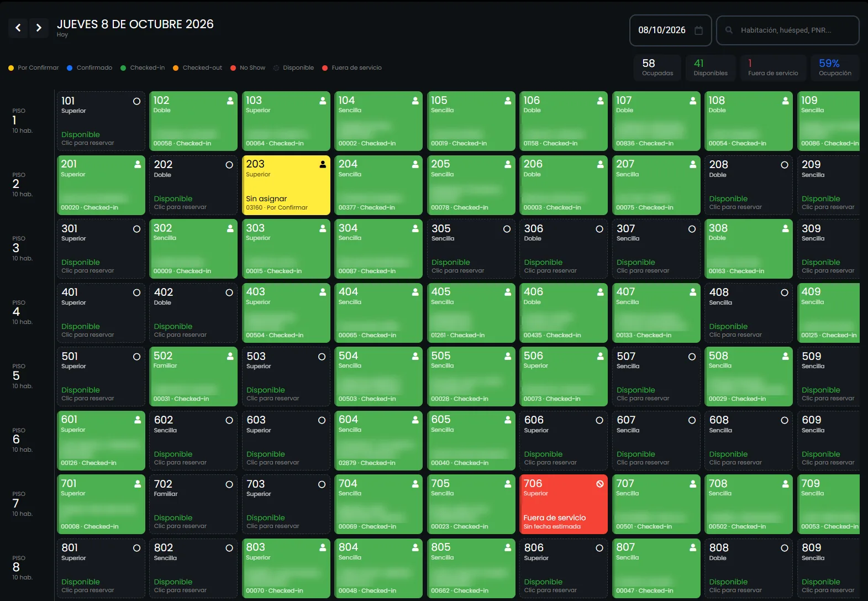
Task: Click the guest icon on yellow room 203
Action: point(323,164)
